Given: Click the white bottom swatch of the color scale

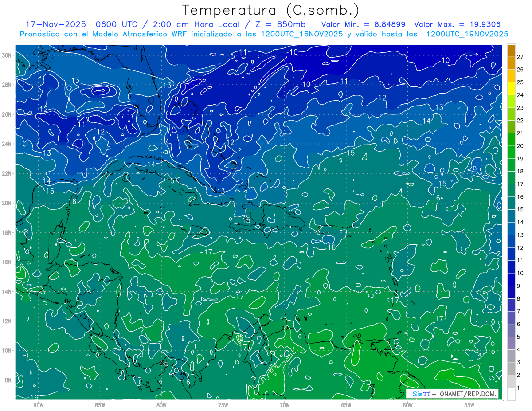Looking at the screenshot, I should [x=512, y=394].
